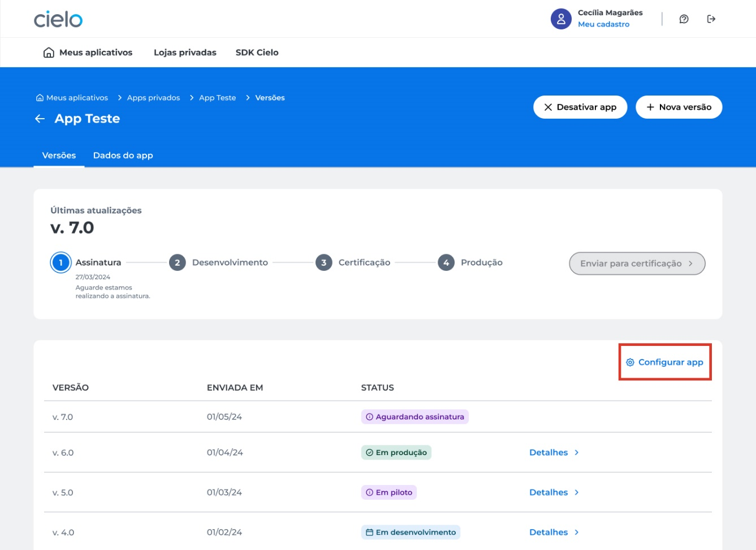Click the Aguardando assinatura status badge
This screenshot has width=756, height=550.
pos(415,417)
